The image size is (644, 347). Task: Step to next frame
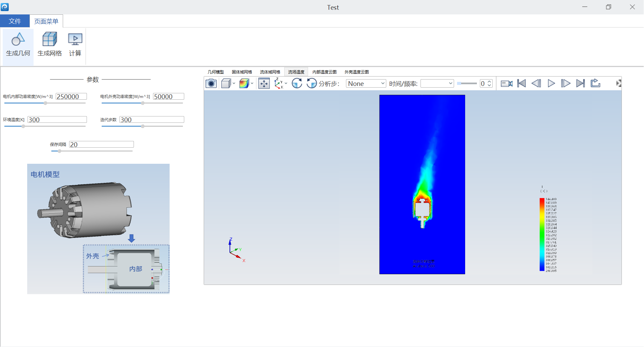coord(566,84)
